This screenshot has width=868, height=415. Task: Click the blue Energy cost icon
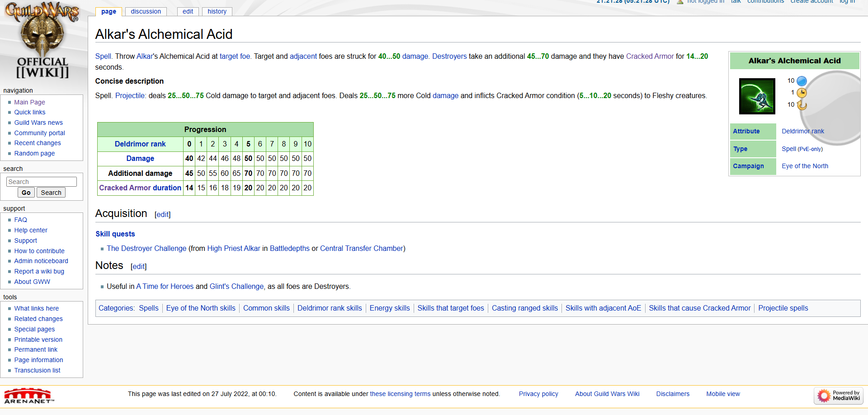[x=802, y=81]
